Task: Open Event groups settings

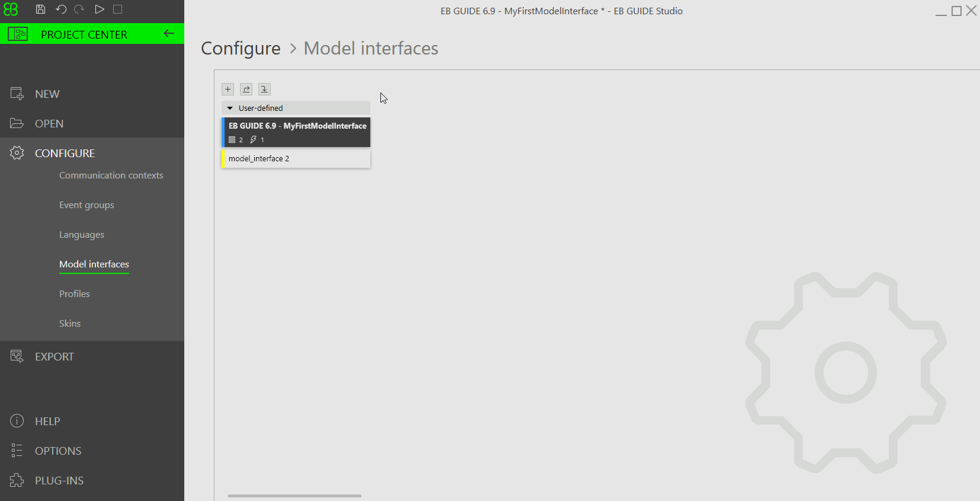Action: (87, 205)
